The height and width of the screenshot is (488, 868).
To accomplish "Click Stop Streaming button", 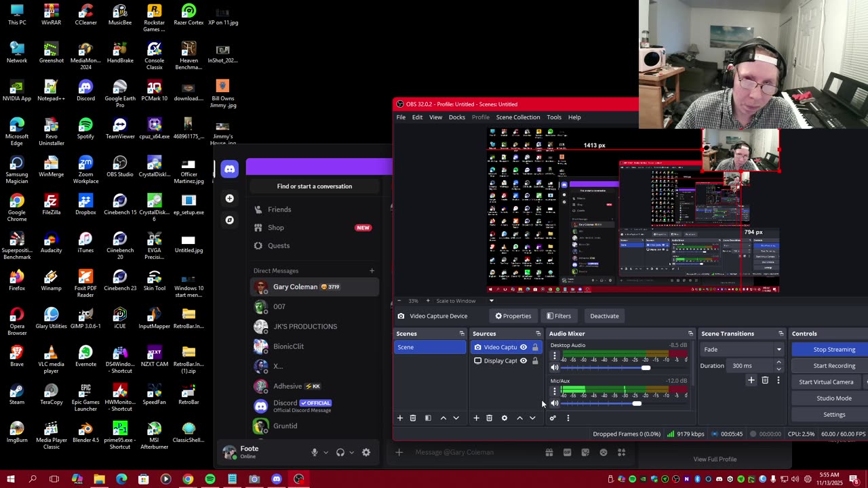I will (x=833, y=350).
